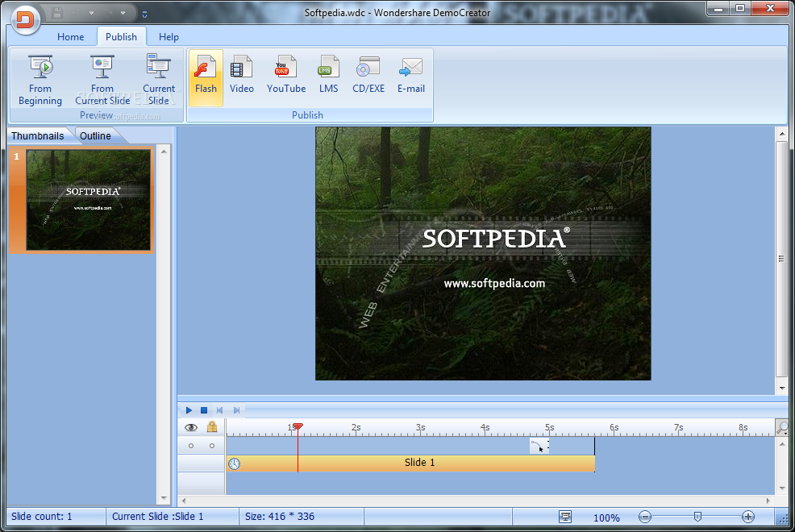Click 'Current Slide :Slide 1' status text
Image resolution: width=795 pixels, height=532 pixels.
[x=158, y=517]
